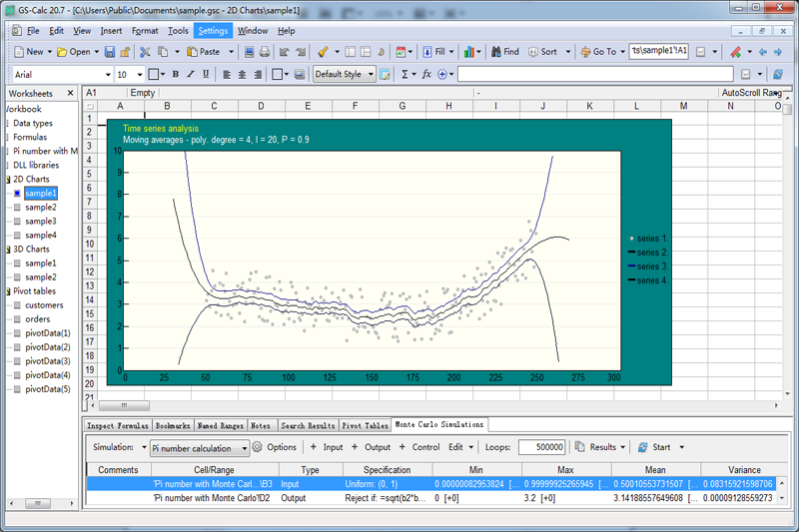
Task: Click the Print icon
Action: click(x=265, y=52)
